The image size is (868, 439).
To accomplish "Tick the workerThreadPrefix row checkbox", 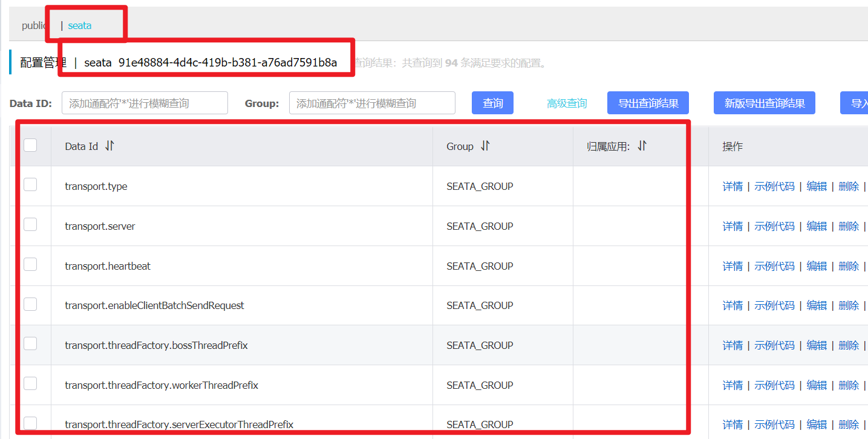I will (x=30, y=383).
